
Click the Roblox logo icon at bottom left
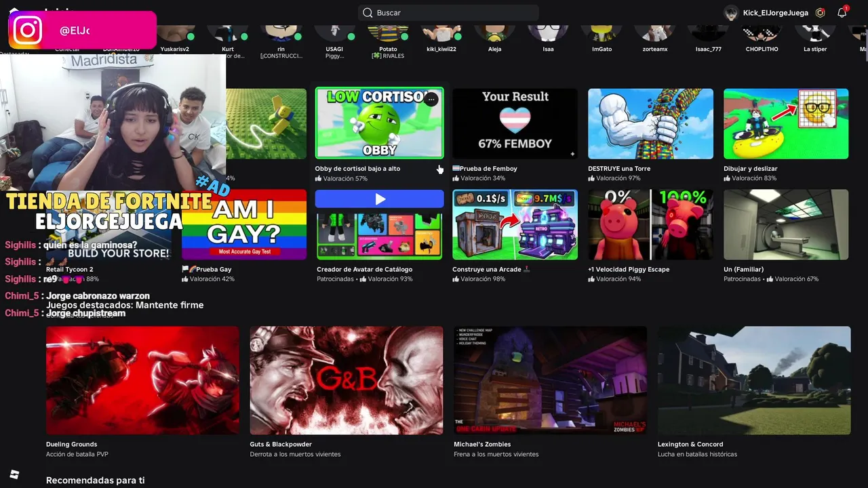[x=14, y=474]
